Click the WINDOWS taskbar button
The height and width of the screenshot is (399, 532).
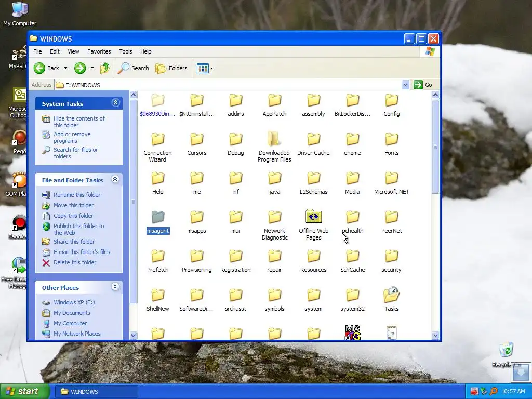[x=96, y=392]
